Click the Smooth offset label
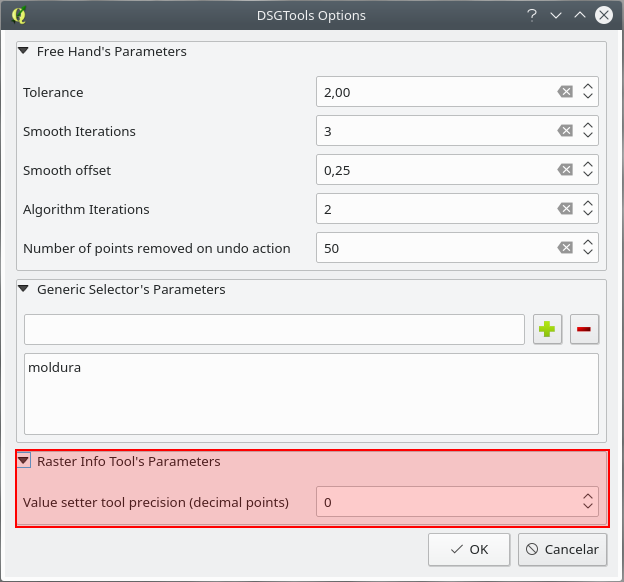 click(67, 170)
